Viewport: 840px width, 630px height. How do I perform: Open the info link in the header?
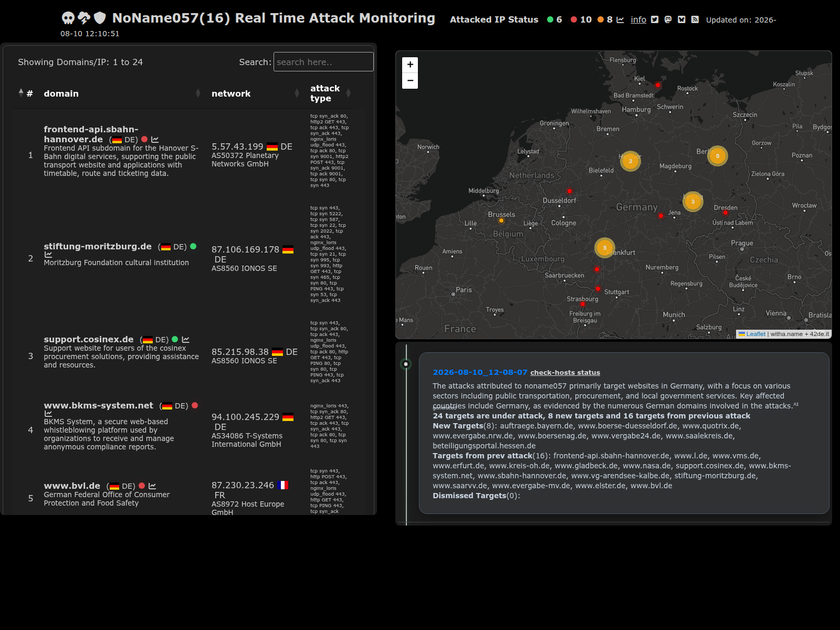tap(638, 20)
